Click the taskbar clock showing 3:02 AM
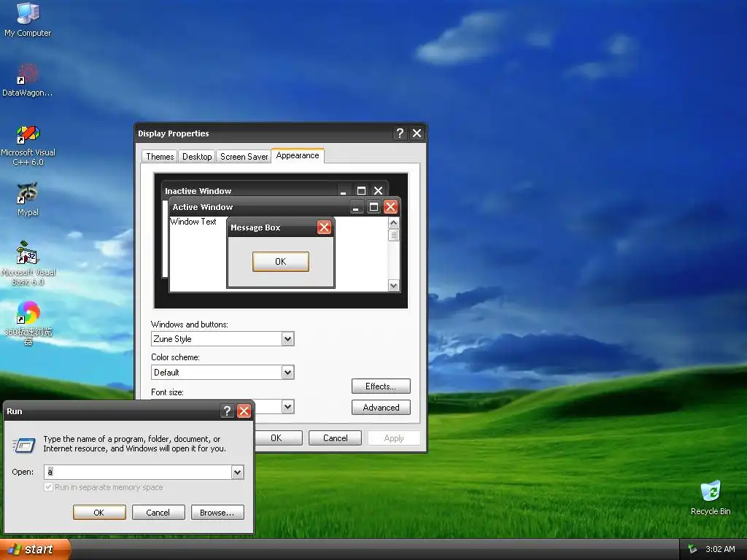The width and height of the screenshot is (747, 560). [x=720, y=549]
